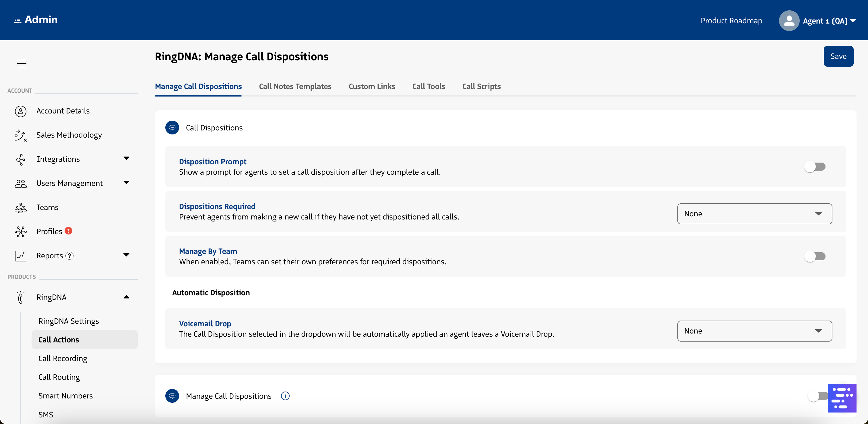Click info icon beside Manage Call Dispositions

285,396
